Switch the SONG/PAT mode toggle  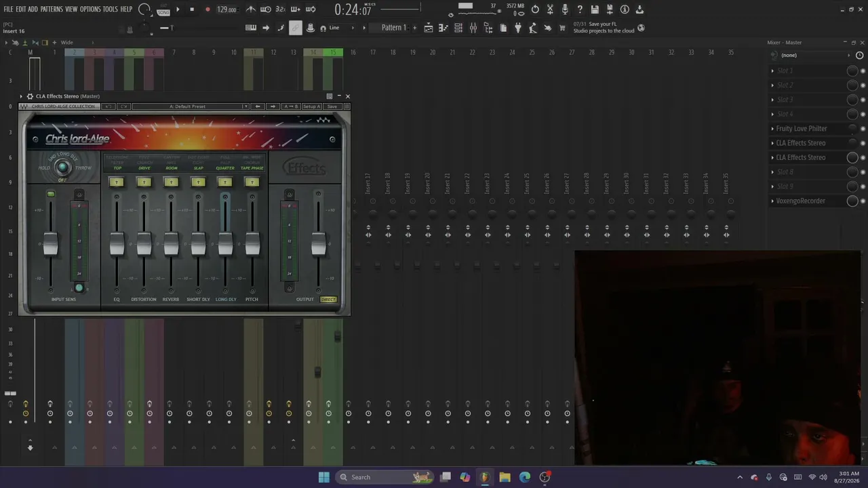pyautogui.click(x=163, y=10)
